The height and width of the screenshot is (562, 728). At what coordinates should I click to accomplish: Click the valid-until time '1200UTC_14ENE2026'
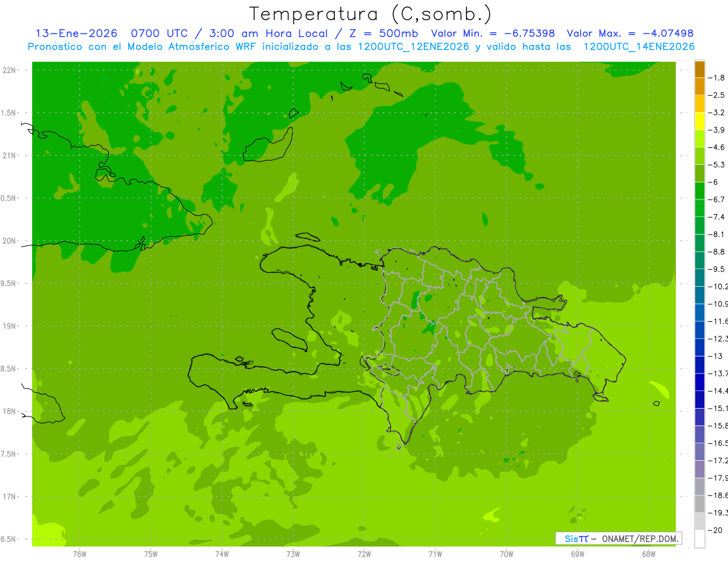tap(639, 47)
